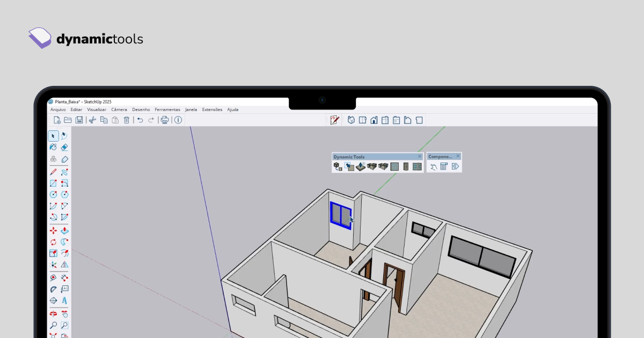Open the Ruby editor icon

click(x=334, y=120)
